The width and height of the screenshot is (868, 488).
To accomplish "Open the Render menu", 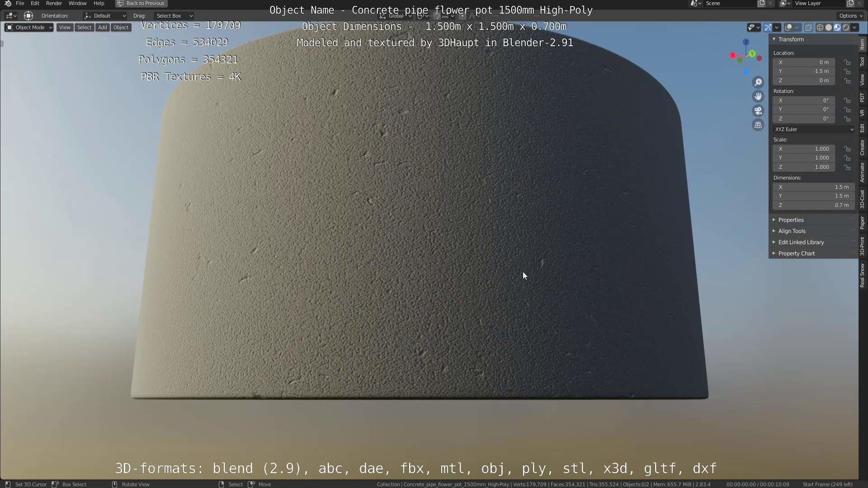I will tap(54, 3).
